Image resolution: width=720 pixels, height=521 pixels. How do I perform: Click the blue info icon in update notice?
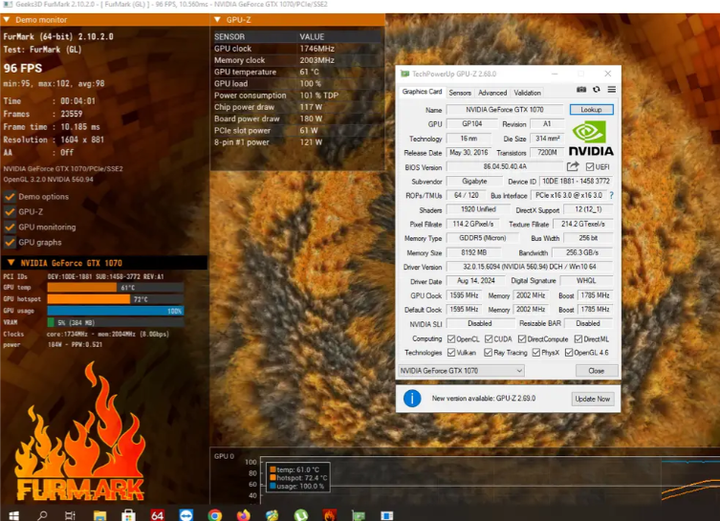[412, 398]
